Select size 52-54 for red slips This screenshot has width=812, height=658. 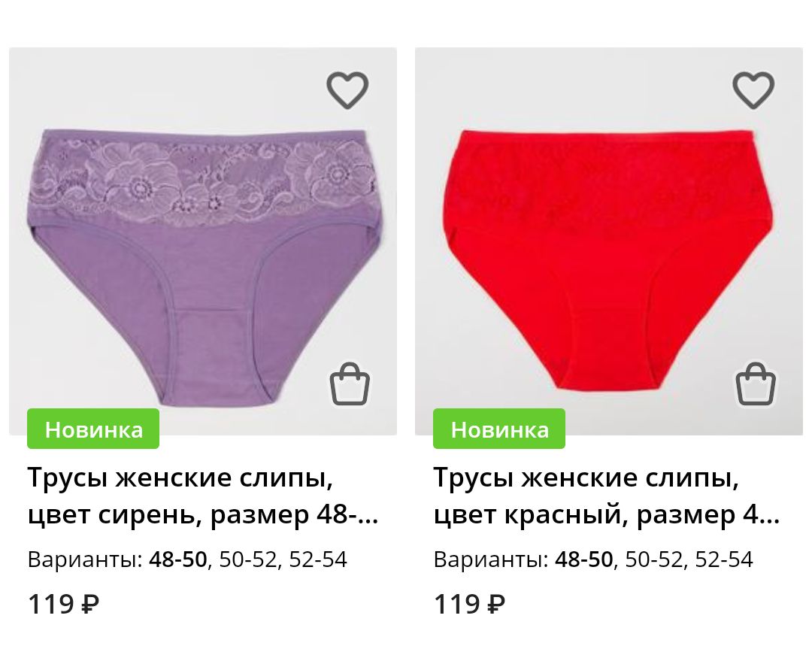click(724, 559)
